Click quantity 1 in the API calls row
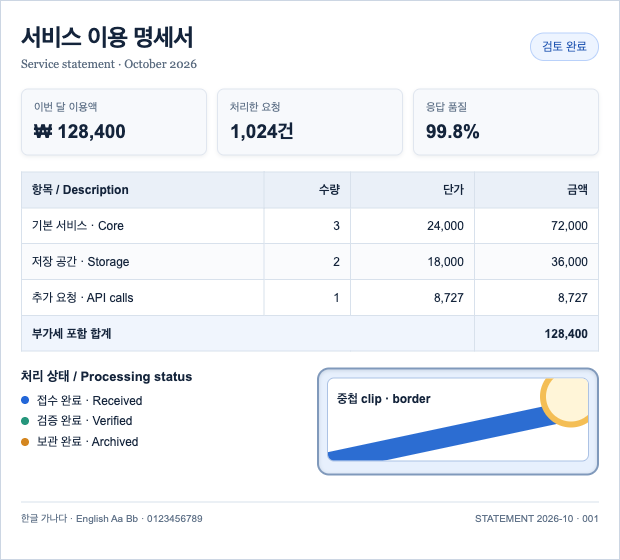The height and width of the screenshot is (560, 620). click(336, 298)
